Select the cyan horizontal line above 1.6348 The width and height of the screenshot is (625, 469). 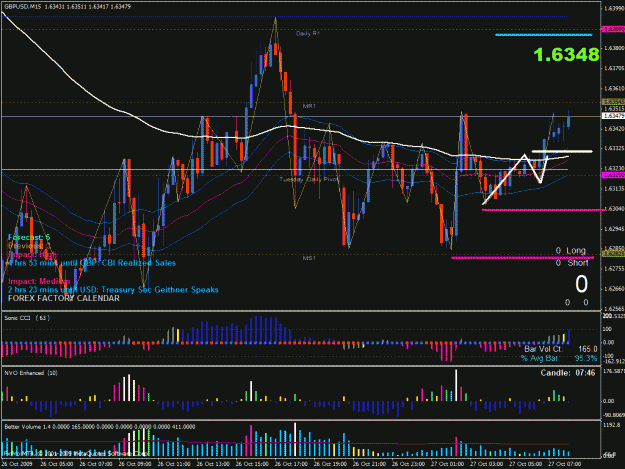coord(544,35)
